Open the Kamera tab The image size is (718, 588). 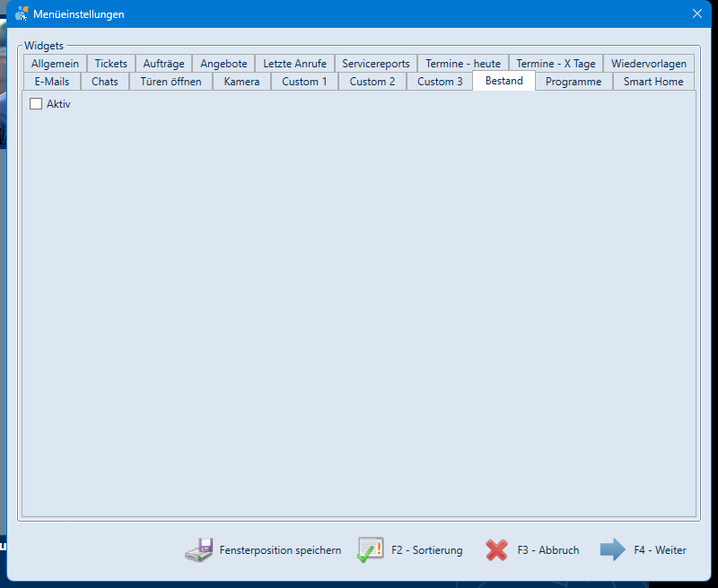tap(241, 82)
